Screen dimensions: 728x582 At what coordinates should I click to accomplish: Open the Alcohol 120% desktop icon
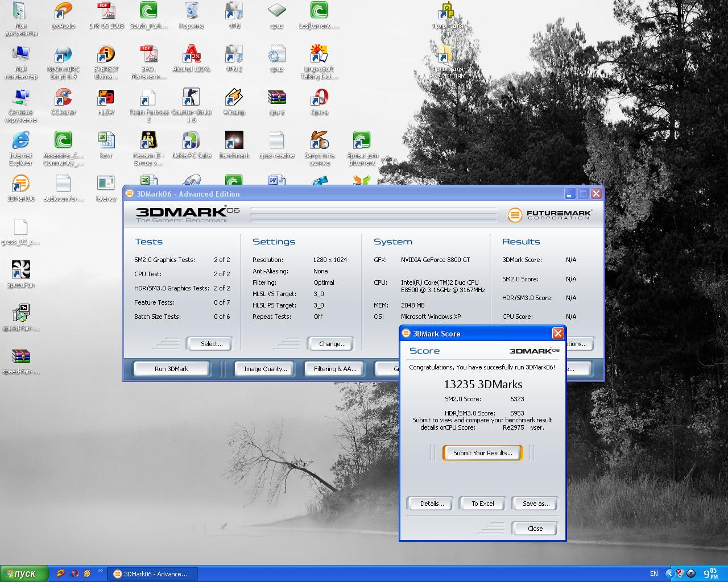192,56
